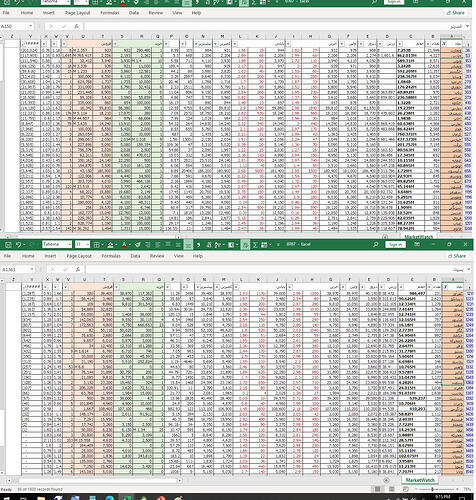Open Insert tab in upper Excel window

tap(49, 13)
